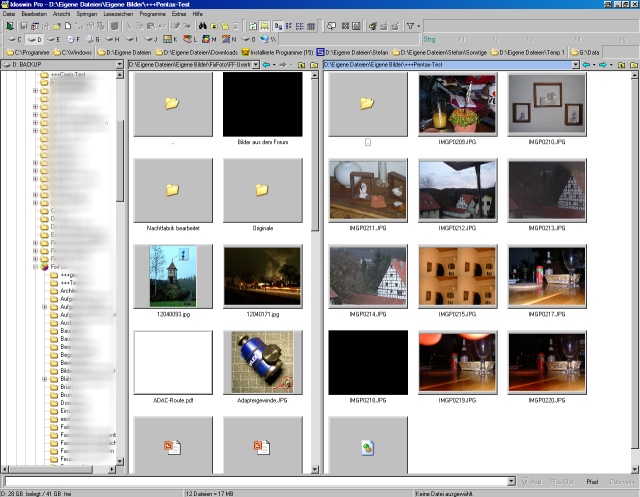Click the right pane forward arrow

pos(602,64)
